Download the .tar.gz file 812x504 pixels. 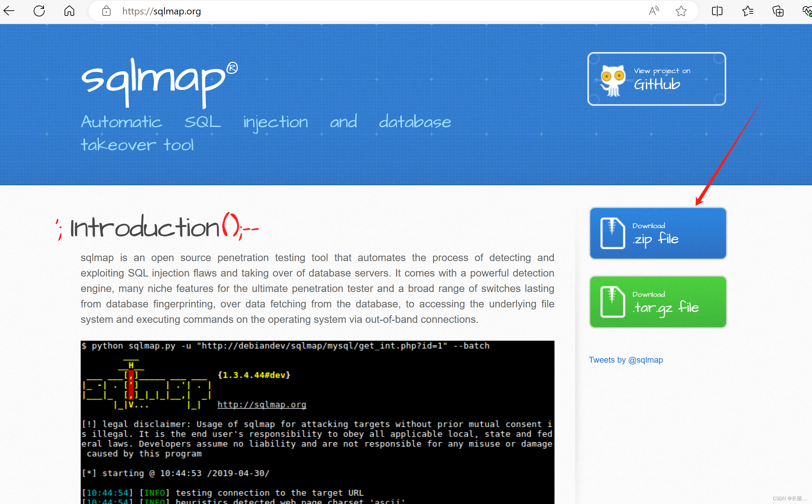click(x=658, y=302)
